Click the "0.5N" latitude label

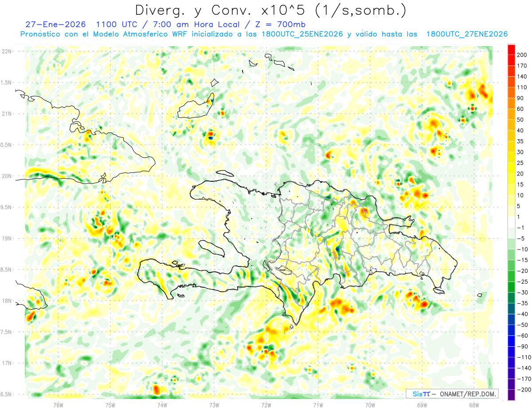tap(7, 145)
